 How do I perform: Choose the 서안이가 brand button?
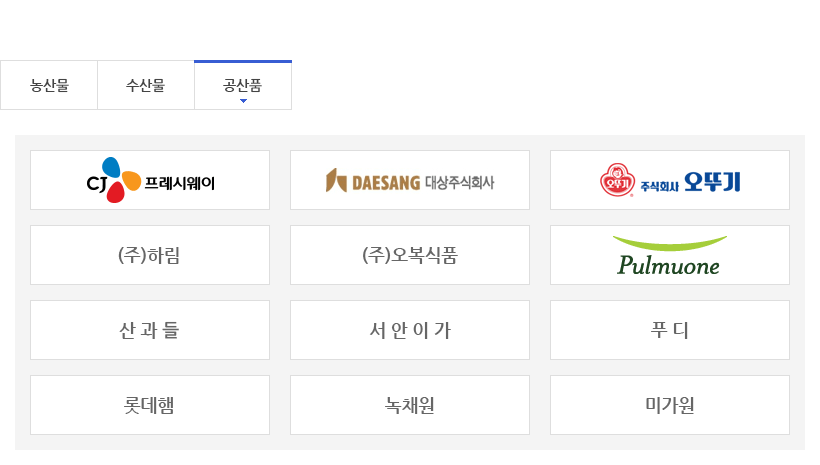tap(410, 330)
